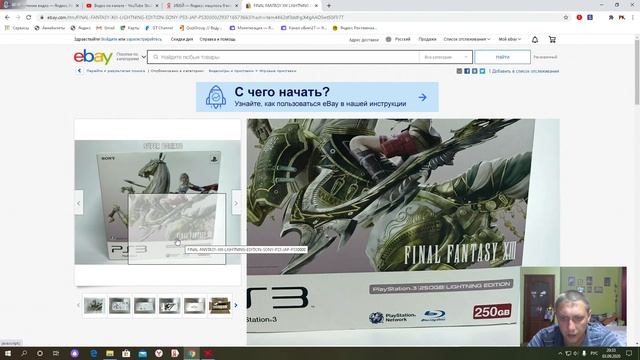Click the 'зарегистрируйтесь' register link

144,39
